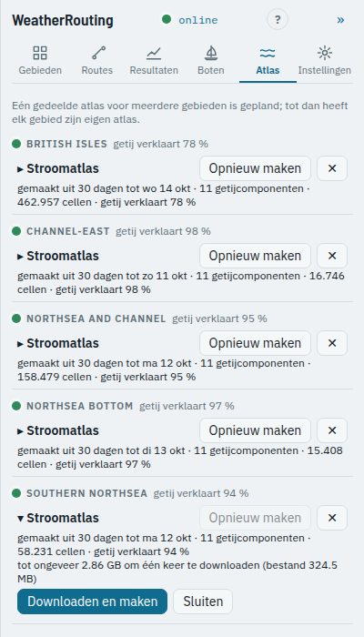364x637 pixels.
Task: Select the Atlas tab
Action: coord(268,61)
